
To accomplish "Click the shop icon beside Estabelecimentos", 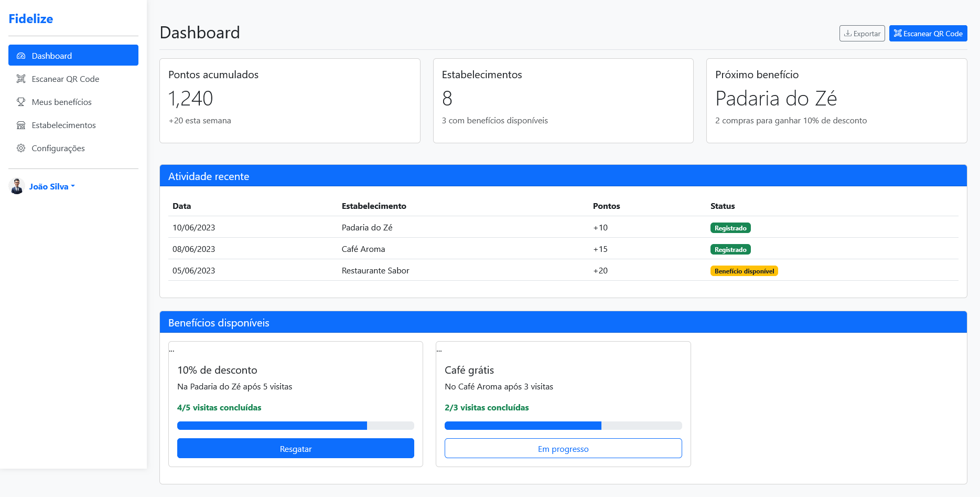I will (21, 125).
